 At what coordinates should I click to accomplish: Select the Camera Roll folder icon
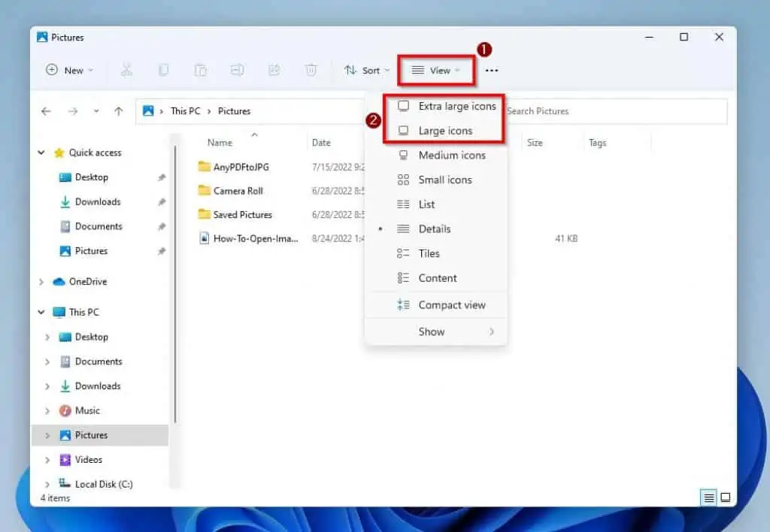click(204, 190)
